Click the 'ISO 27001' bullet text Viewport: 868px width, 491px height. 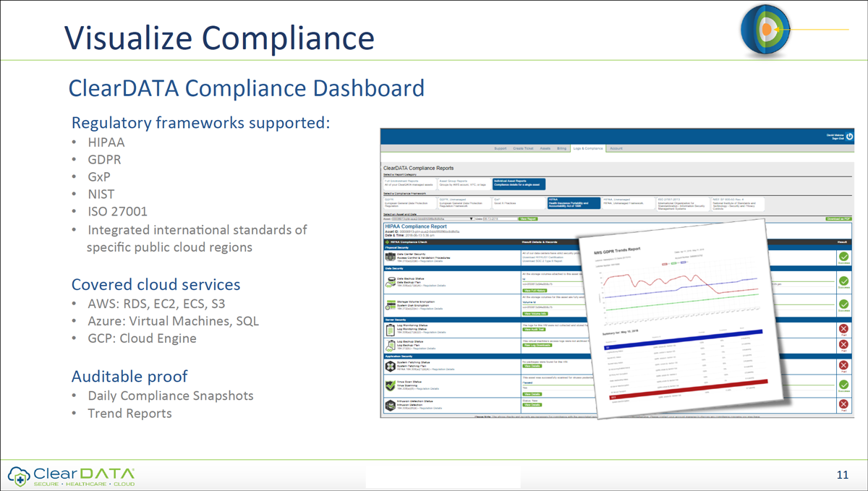pos(117,212)
